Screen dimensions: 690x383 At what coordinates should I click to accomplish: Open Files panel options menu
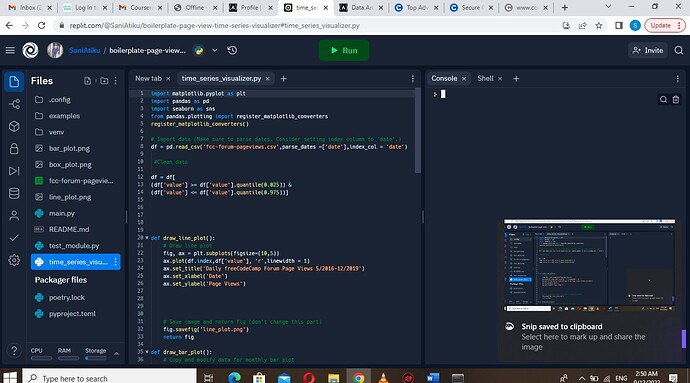coord(116,81)
